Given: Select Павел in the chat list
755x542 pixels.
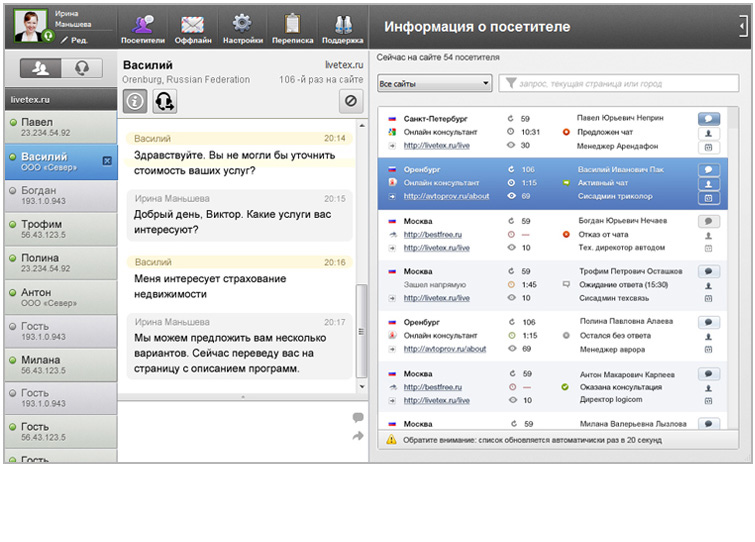Looking at the screenshot, I should point(58,127).
